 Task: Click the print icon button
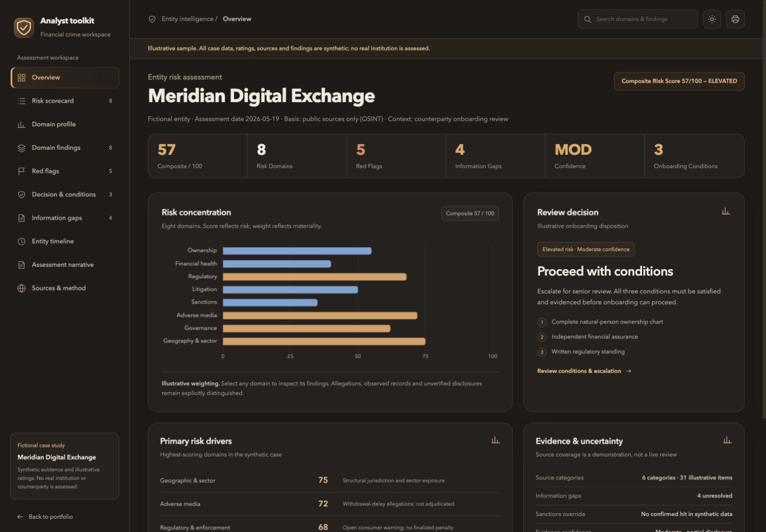coord(735,19)
